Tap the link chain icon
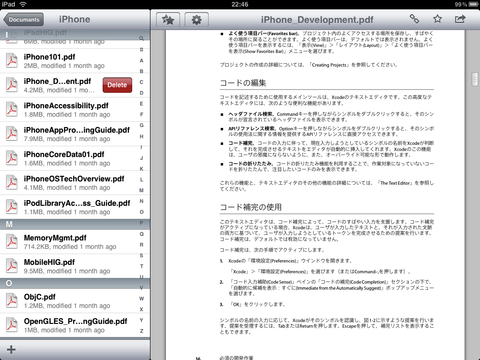Image resolution: width=480 pixels, height=360 pixels. coord(414,19)
